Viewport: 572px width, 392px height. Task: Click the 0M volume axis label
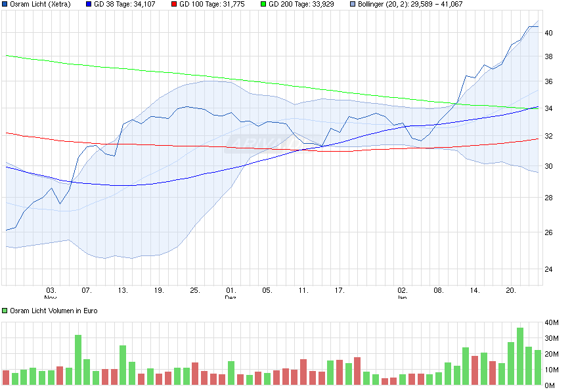pyautogui.click(x=550, y=385)
